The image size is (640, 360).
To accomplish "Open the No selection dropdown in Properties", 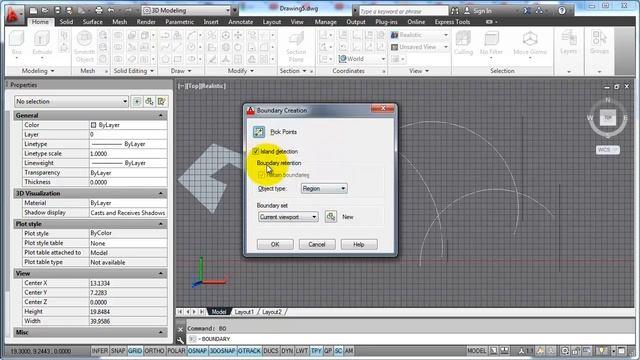I will [x=71, y=101].
